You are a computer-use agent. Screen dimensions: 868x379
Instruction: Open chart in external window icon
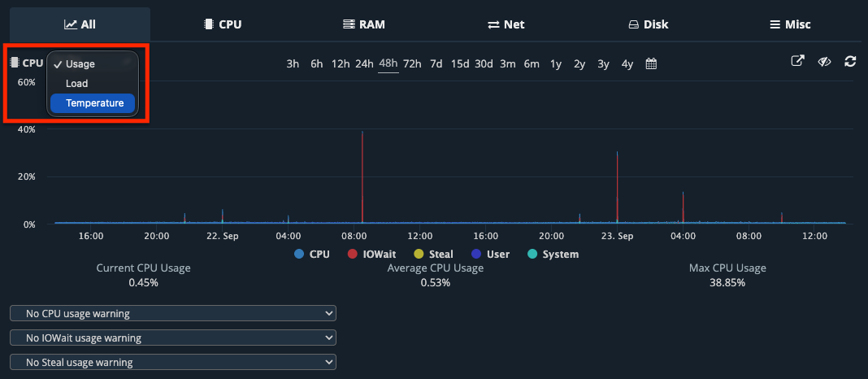click(x=798, y=62)
